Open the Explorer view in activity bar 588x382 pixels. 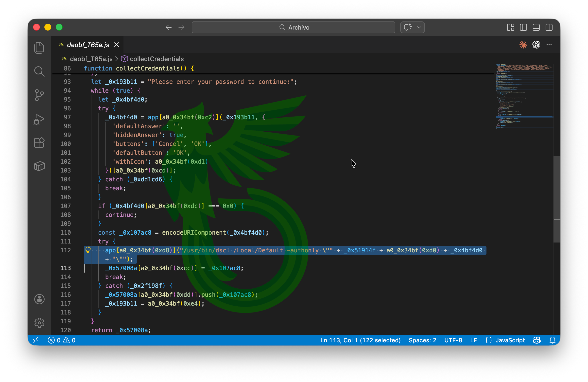tap(39, 47)
